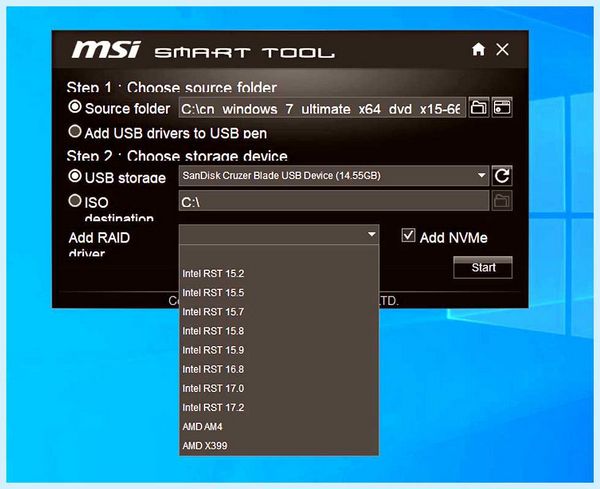
Task: Open the USB storage device dropdown
Action: [x=334, y=176]
